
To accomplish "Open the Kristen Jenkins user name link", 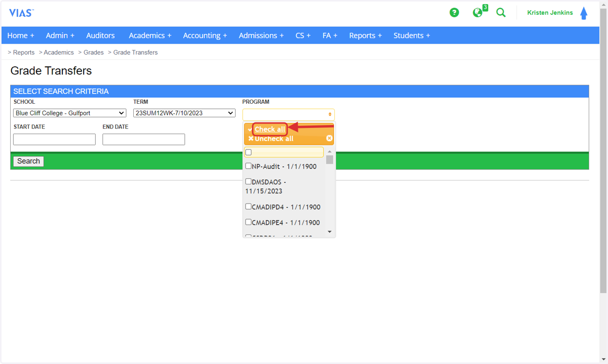I will pos(550,13).
